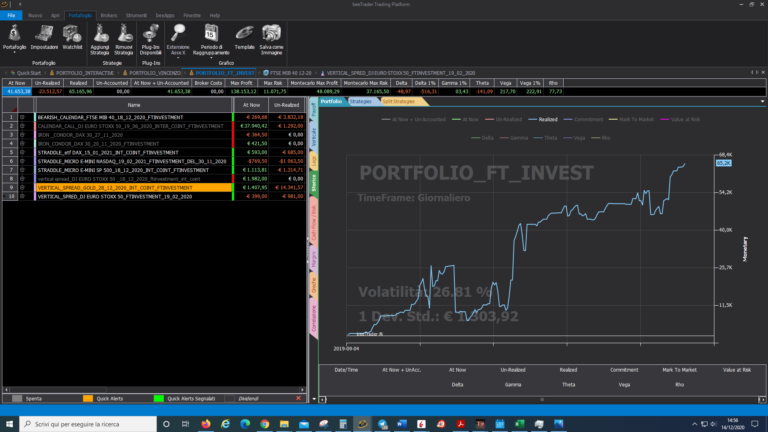Switch to the Strategies chart tab

coord(361,101)
